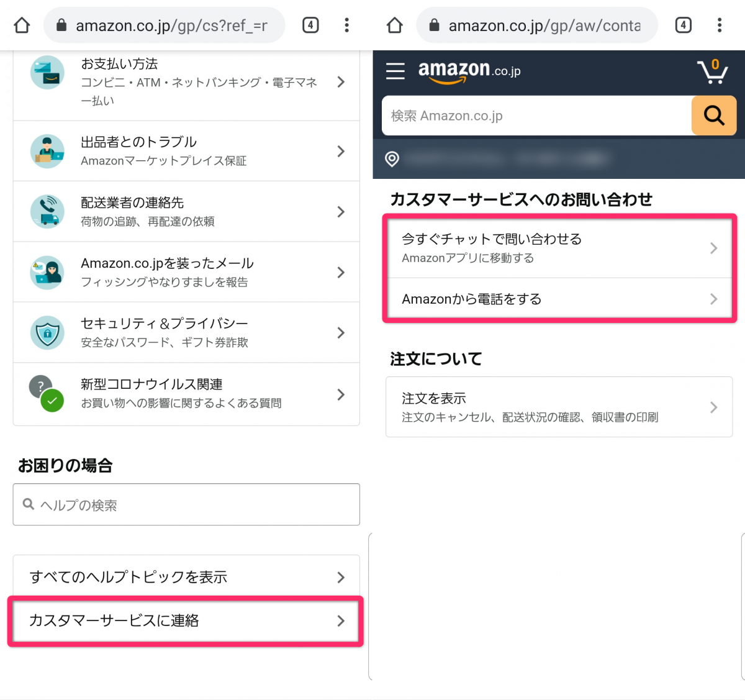Open セキュリティ＆プライバシー help topic
Screen dimensions: 745x700
[x=186, y=333]
